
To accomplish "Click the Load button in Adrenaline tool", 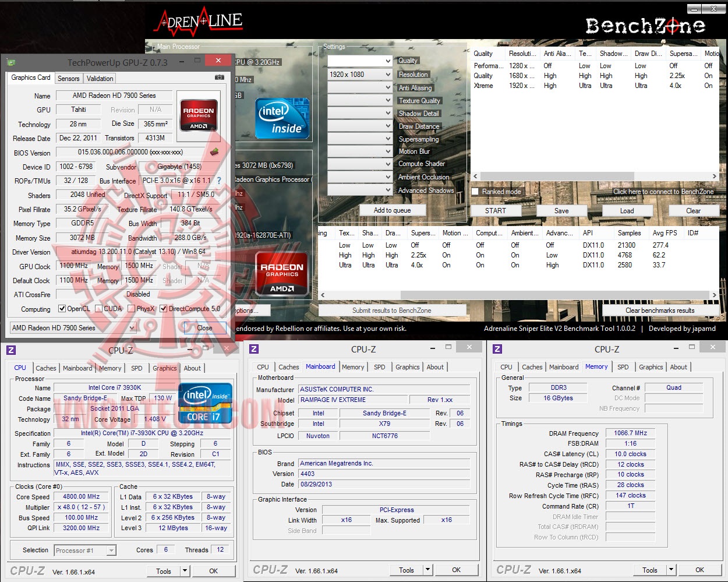I will [627, 211].
